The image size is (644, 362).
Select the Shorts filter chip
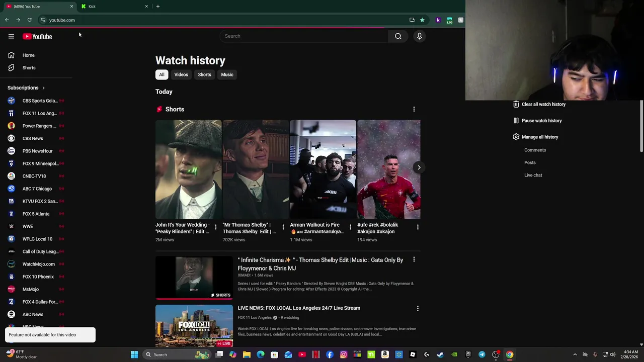click(204, 75)
